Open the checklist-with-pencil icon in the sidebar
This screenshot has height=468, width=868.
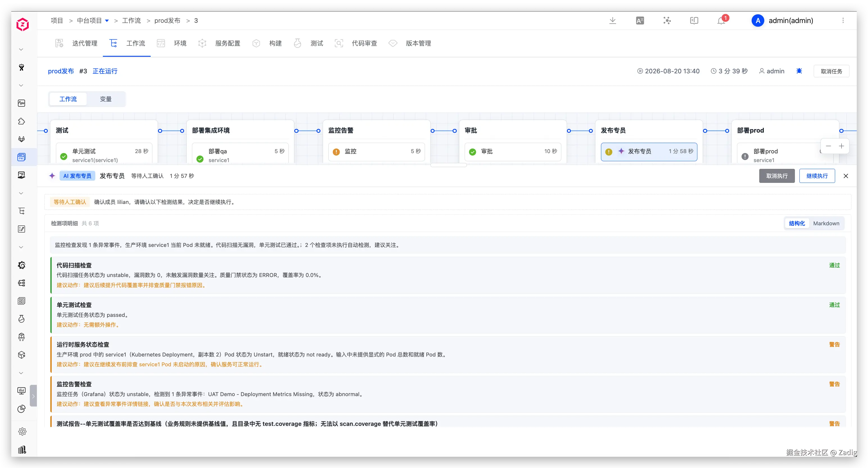point(22,229)
